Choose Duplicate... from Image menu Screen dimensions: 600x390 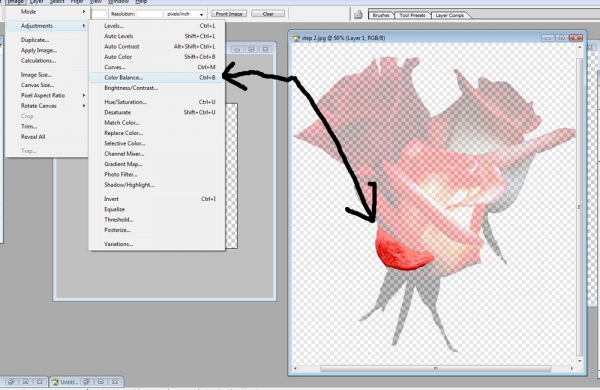pyautogui.click(x=47, y=40)
